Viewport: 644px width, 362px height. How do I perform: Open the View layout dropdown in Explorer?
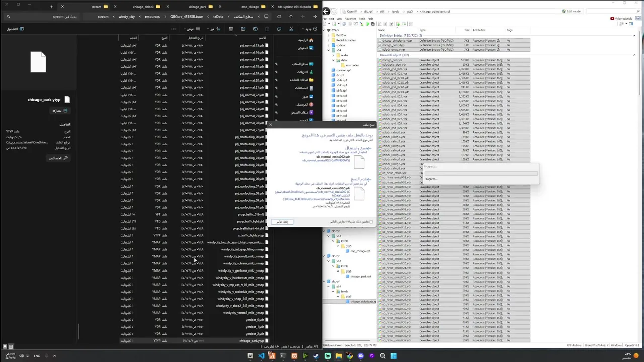[x=191, y=29]
